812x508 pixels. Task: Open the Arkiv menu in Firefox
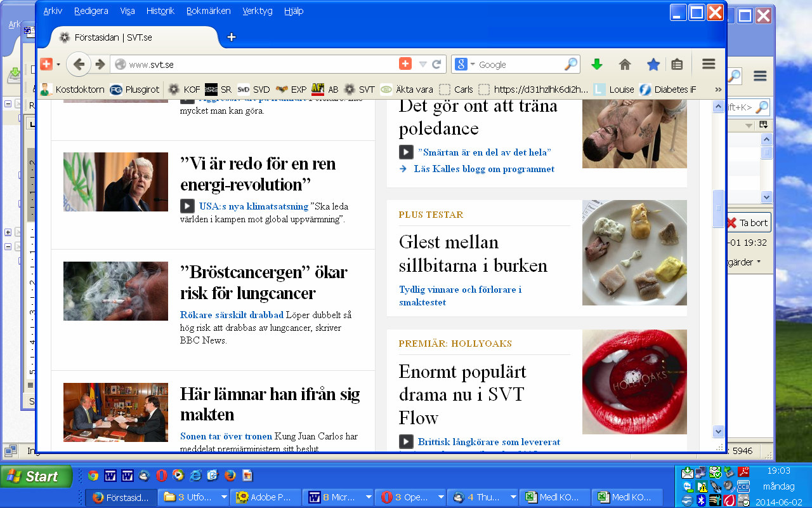[x=53, y=11]
